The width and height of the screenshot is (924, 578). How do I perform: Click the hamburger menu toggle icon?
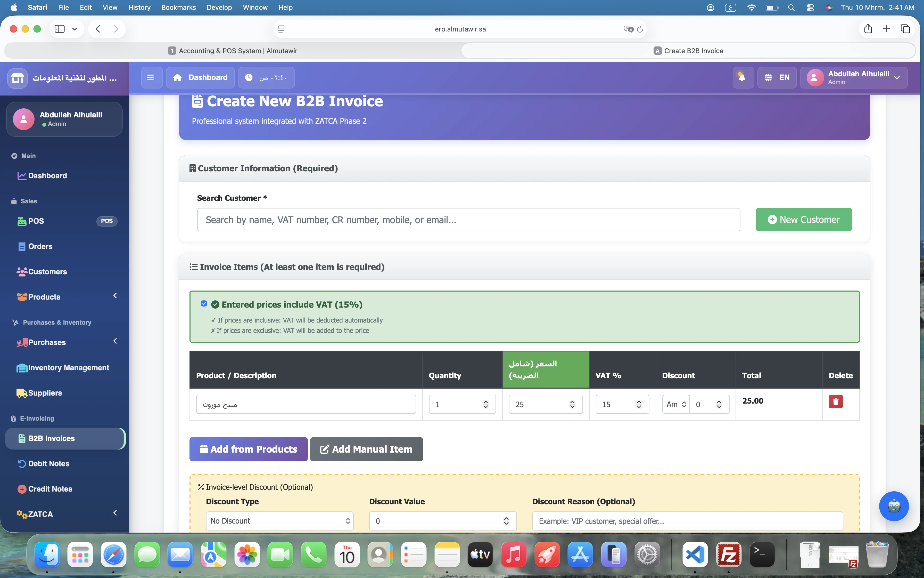click(151, 78)
